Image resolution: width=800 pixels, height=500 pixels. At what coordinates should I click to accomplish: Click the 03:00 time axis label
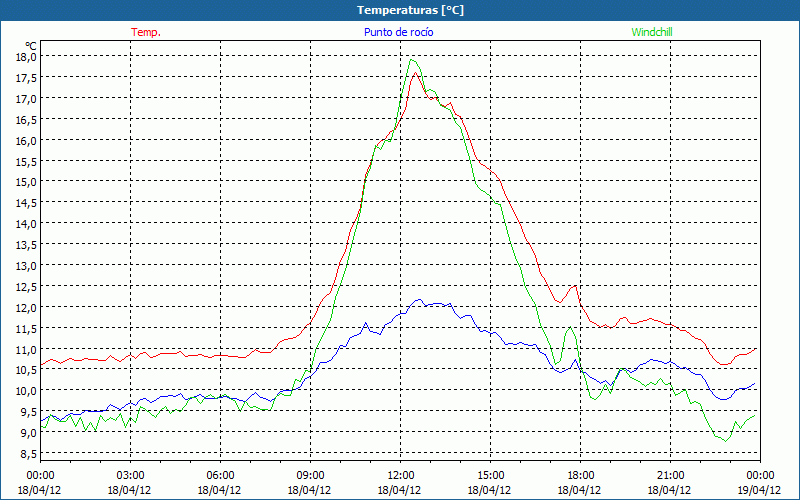click(x=130, y=476)
